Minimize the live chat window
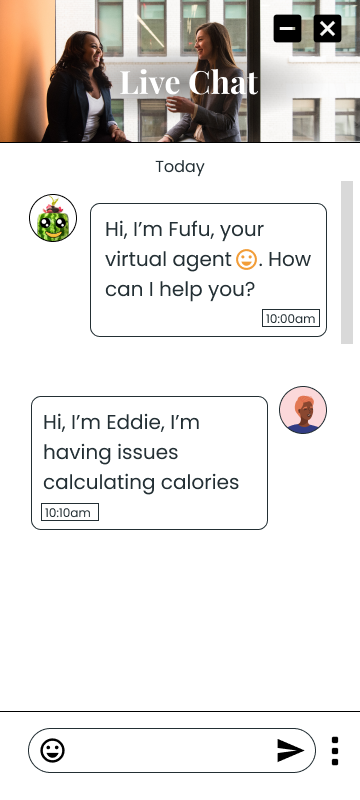Screen dimensions: 360x800 click(x=288, y=29)
